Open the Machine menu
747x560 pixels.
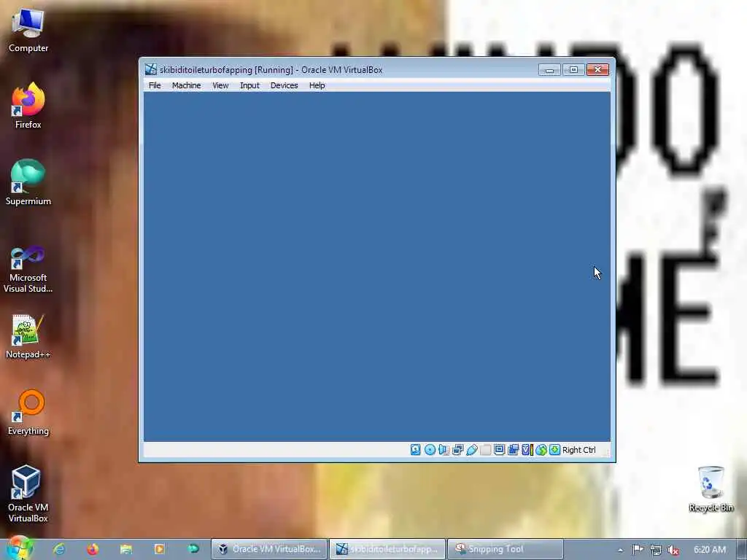[186, 85]
